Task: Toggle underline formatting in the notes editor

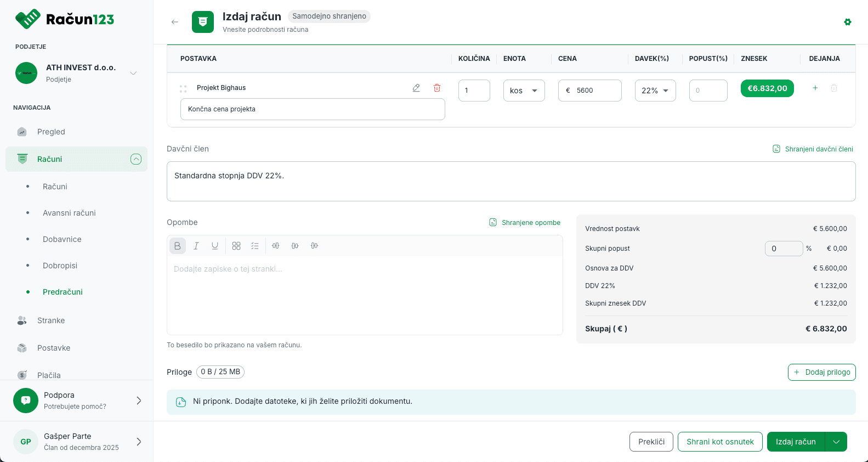Action: click(215, 246)
